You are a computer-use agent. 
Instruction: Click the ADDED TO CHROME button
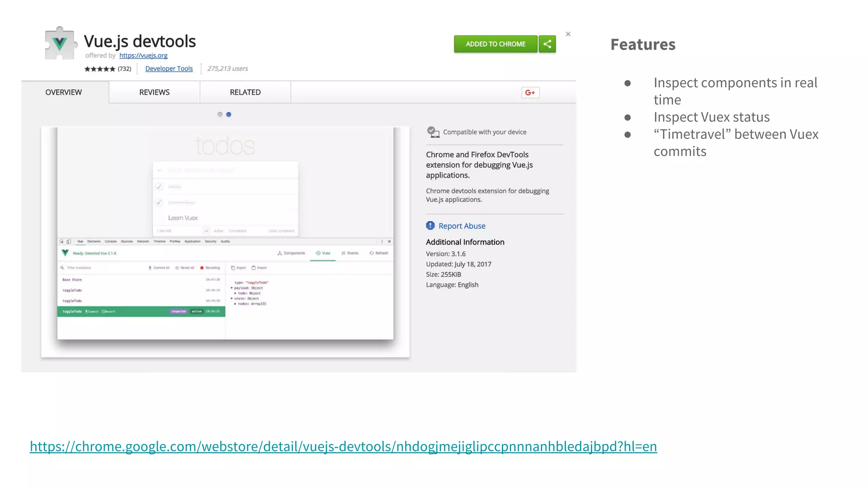click(495, 44)
